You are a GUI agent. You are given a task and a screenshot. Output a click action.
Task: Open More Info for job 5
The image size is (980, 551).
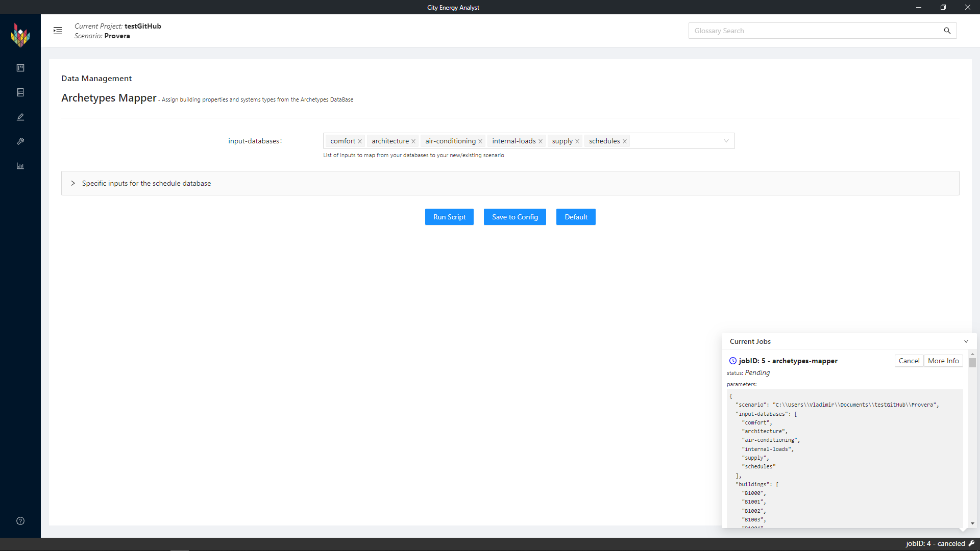[943, 361]
